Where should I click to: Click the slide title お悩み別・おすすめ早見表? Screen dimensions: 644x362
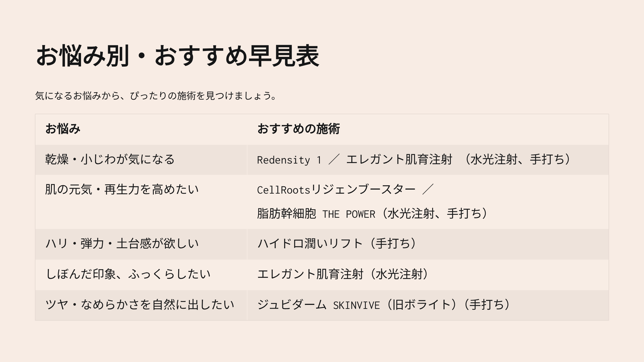click(x=177, y=56)
